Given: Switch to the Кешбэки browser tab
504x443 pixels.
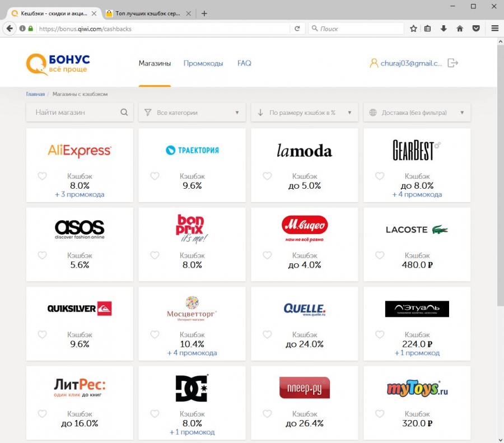Looking at the screenshot, I should tap(54, 13).
